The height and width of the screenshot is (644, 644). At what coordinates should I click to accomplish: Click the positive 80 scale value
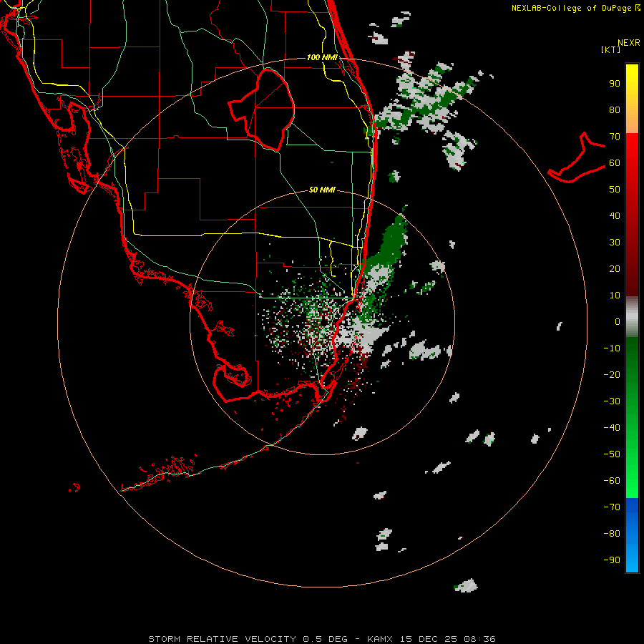[x=615, y=109]
